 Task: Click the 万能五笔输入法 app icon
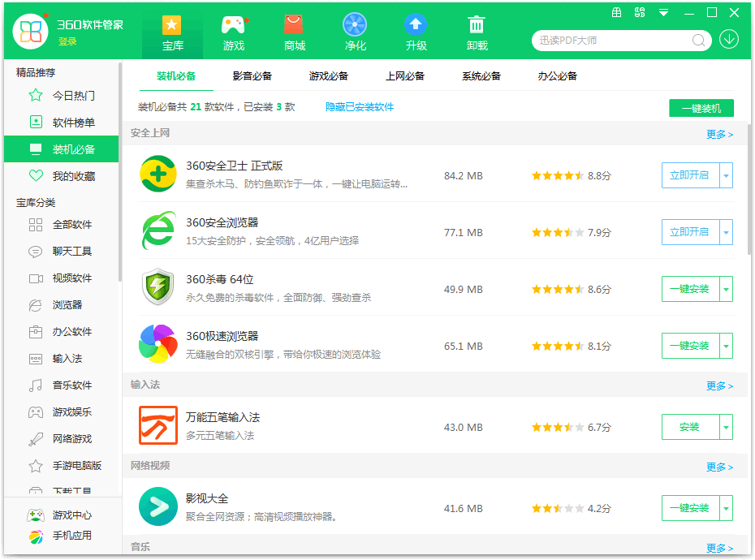[x=158, y=425]
